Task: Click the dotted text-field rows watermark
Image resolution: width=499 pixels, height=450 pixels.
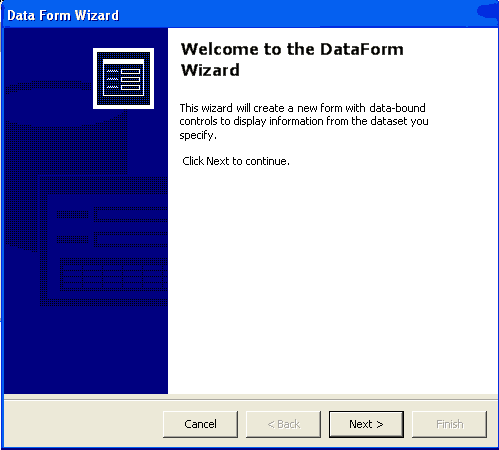Action: click(112, 227)
